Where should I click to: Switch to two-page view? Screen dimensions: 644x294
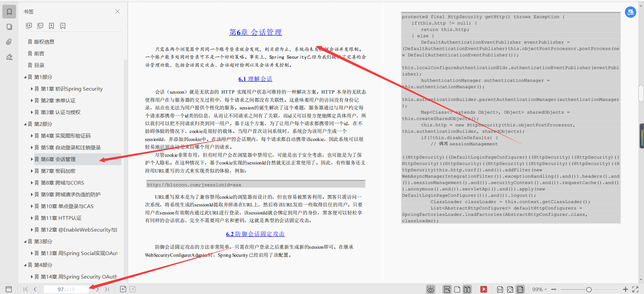tap(467, 289)
